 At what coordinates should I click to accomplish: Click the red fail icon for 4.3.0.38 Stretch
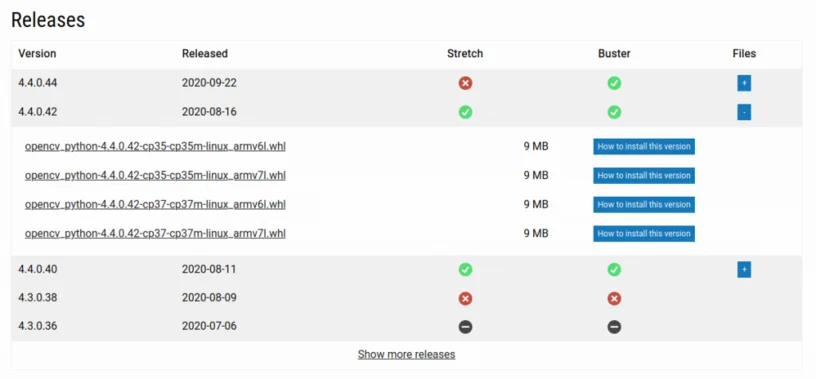465,298
